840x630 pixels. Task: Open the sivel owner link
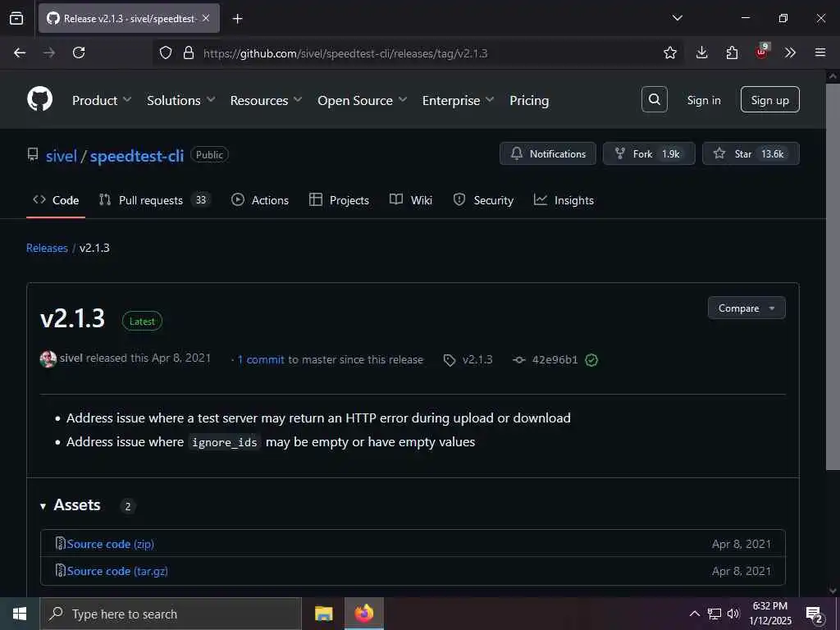tap(61, 156)
